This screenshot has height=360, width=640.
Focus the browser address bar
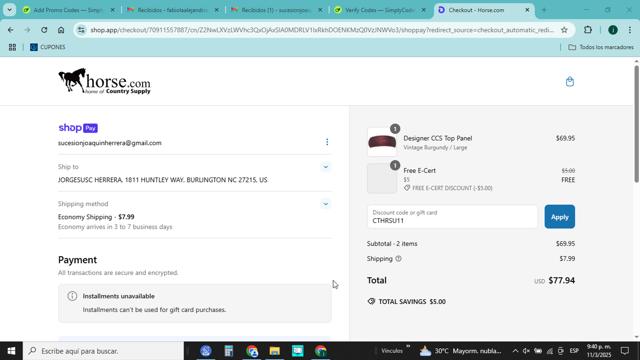click(322, 30)
